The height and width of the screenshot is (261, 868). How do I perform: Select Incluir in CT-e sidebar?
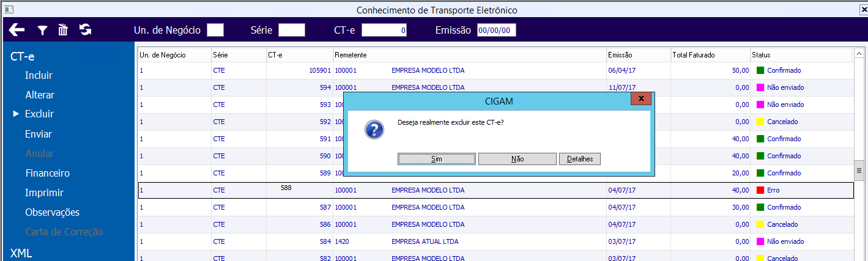[39, 76]
